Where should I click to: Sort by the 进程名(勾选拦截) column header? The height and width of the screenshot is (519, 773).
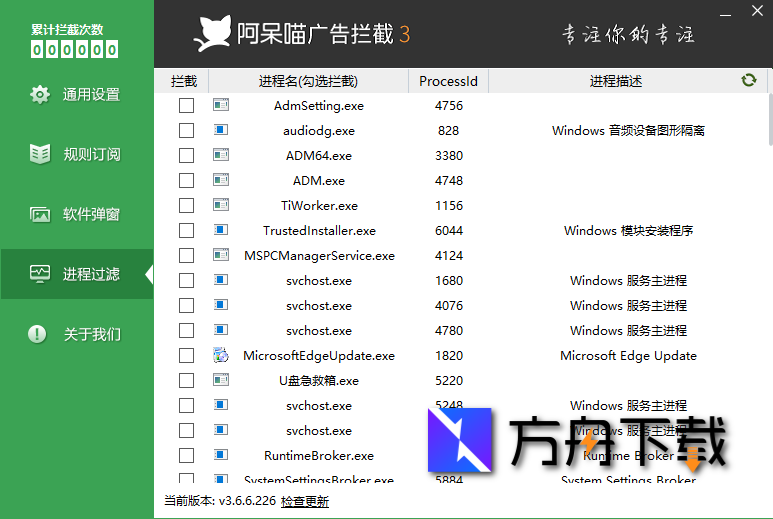309,81
